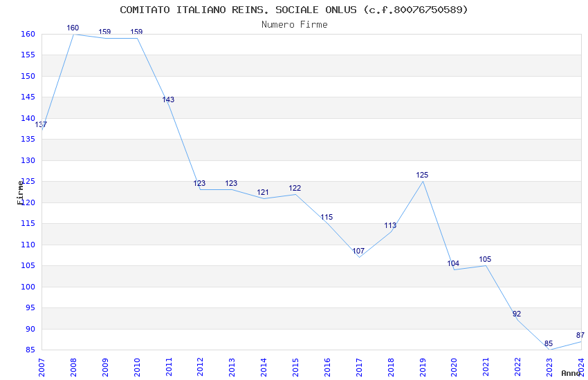This screenshot has height=380, width=588.
Task: Click the 2016 x-axis year label
Action: 327,368
